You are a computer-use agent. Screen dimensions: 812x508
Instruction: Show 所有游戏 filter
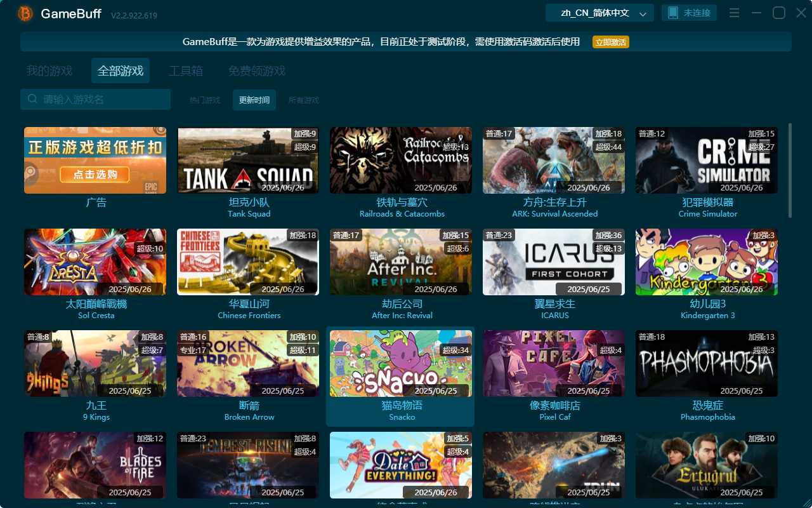(x=304, y=100)
